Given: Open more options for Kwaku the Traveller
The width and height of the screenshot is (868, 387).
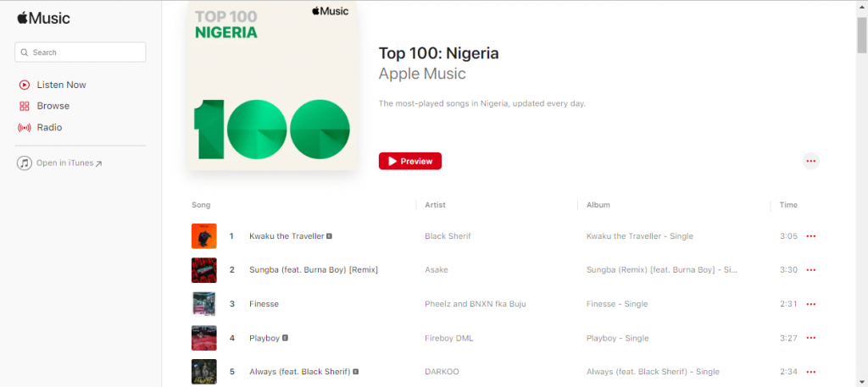Looking at the screenshot, I should click(x=810, y=236).
